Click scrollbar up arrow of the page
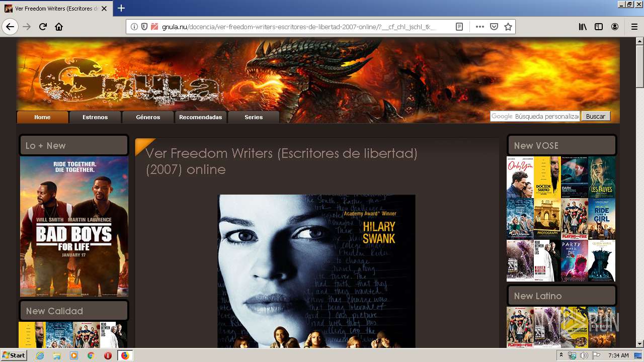Viewport: 644px width, 362px height. (x=640, y=42)
